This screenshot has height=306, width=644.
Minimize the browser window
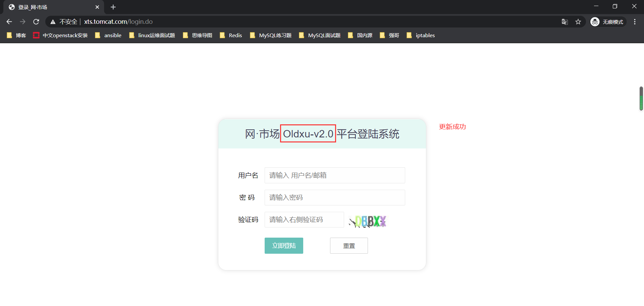coord(596,6)
